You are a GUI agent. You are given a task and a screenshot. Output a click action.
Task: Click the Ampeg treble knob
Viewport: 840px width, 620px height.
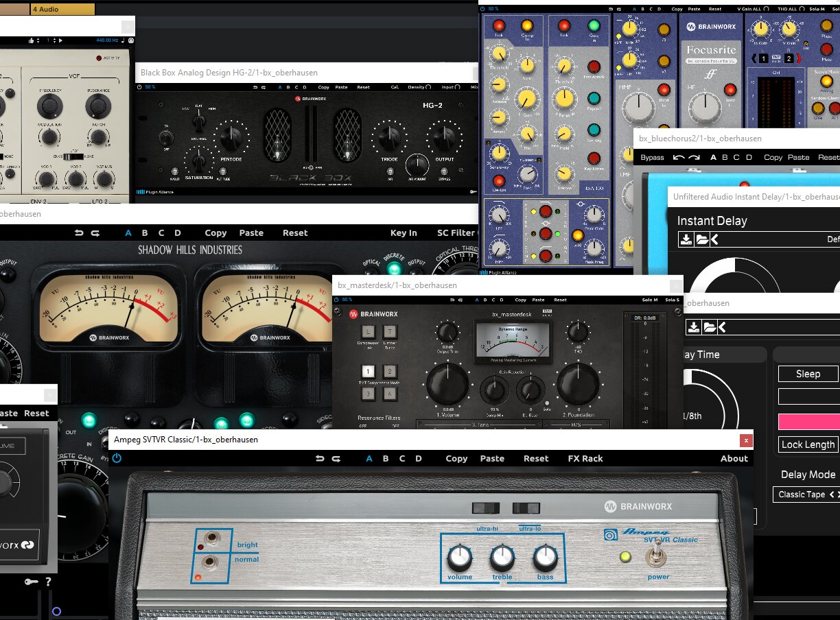[502, 558]
